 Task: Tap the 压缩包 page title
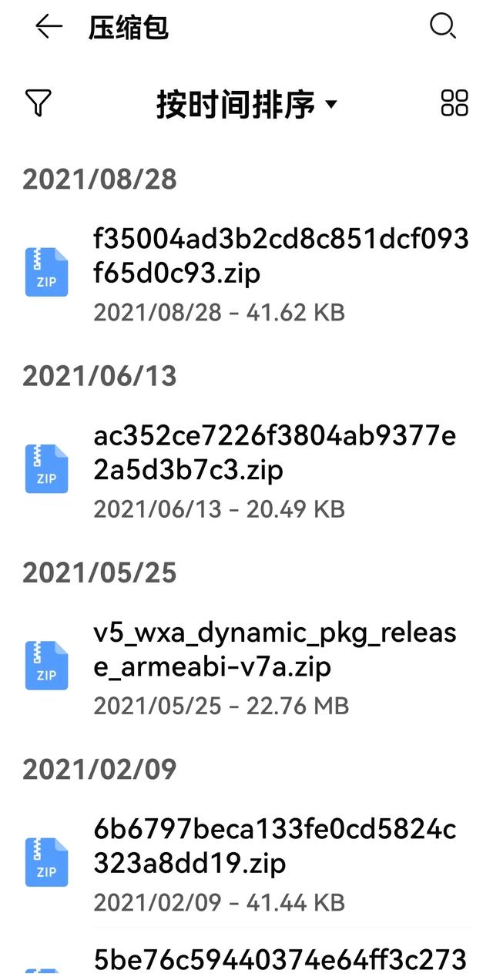coord(129,28)
